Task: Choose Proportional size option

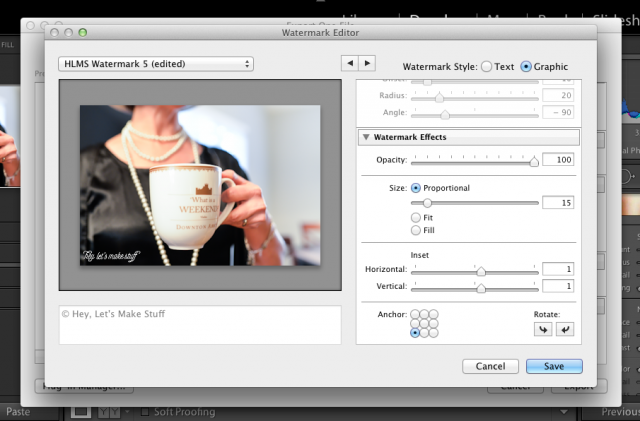Action: (x=416, y=188)
